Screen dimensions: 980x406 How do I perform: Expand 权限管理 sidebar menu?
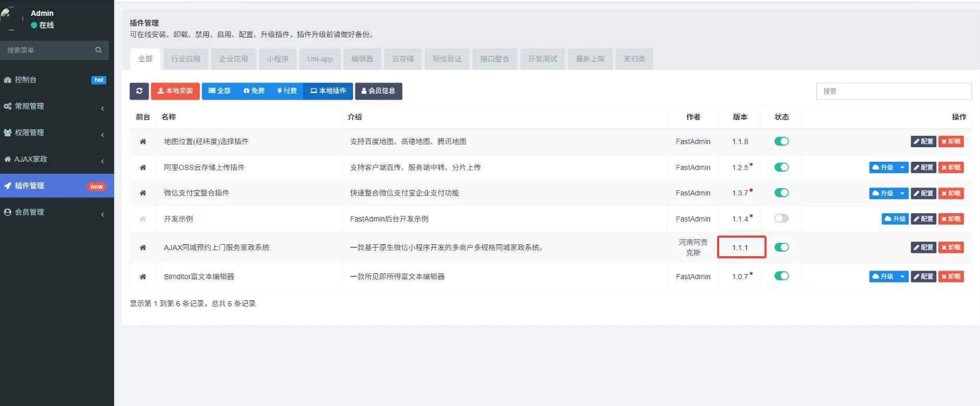pos(57,133)
